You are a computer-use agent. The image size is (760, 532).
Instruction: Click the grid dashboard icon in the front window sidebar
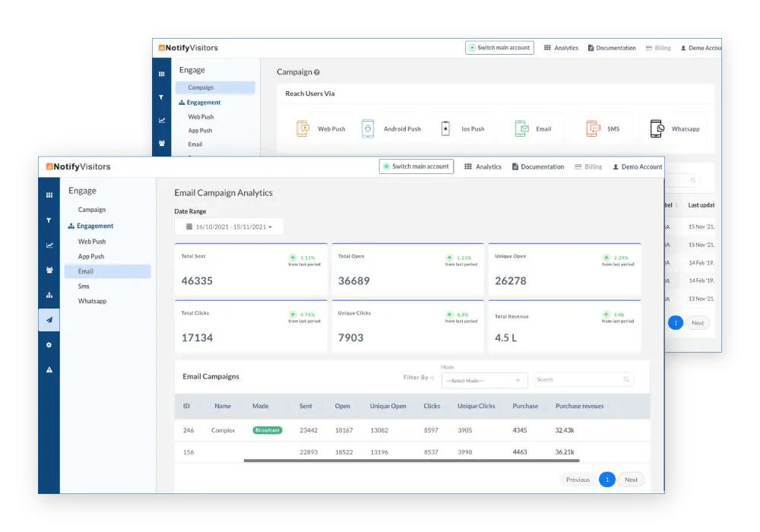click(x=49, y=195)
